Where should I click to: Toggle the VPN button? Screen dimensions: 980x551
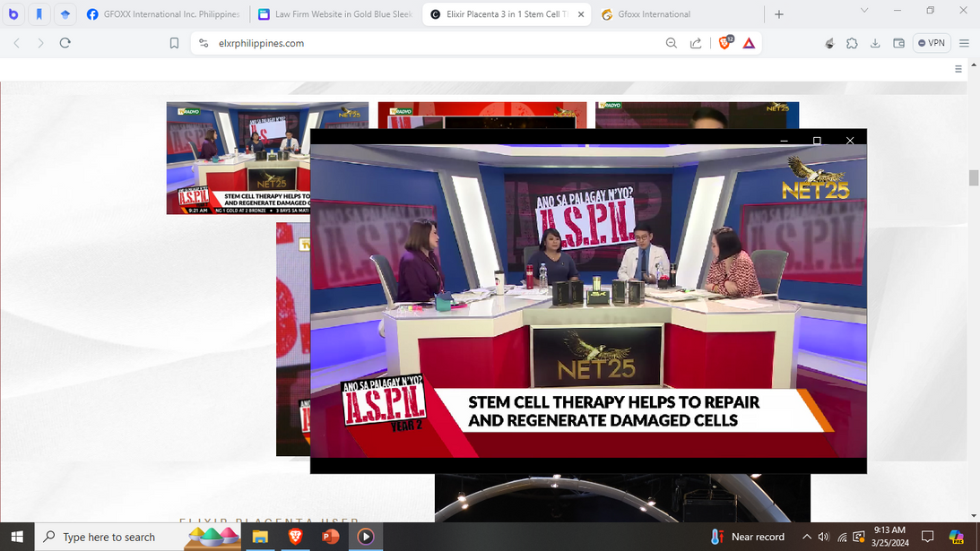932,43
